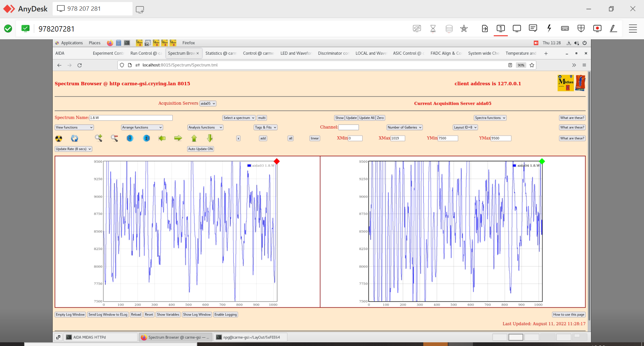This screenshot has height=346, width=644.
Task: Open AnyDesk chat icon
Action: [x=533, y=29]
